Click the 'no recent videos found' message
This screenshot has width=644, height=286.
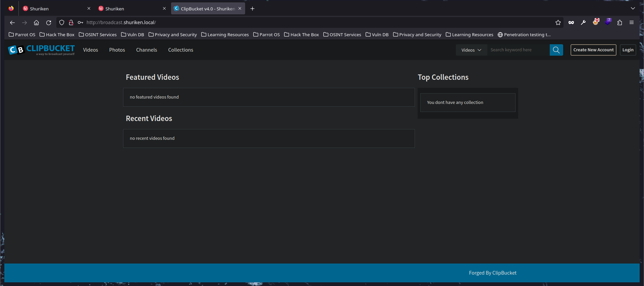[152, 138]
